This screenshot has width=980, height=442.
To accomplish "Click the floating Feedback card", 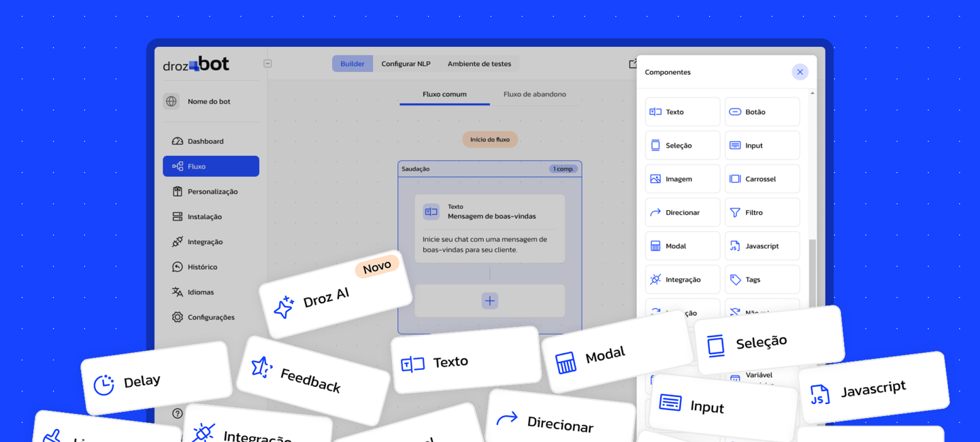I will [x=313, y=380].
